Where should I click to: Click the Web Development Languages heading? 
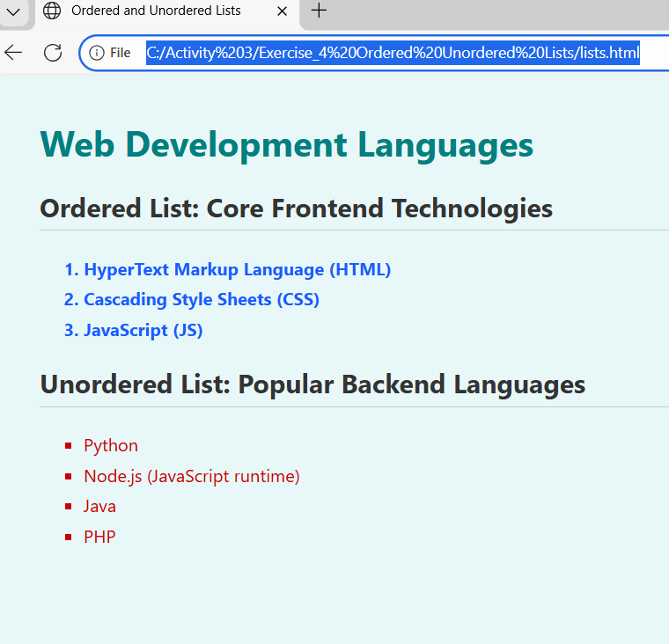tap(286, 145)
